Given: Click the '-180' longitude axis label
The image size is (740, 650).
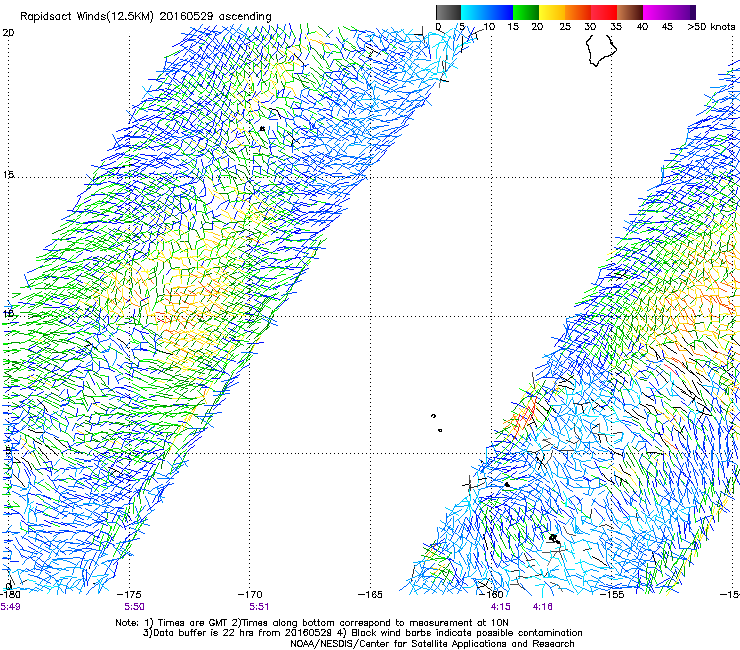Looking at the screenshot, I should click(x=10, y=595).
